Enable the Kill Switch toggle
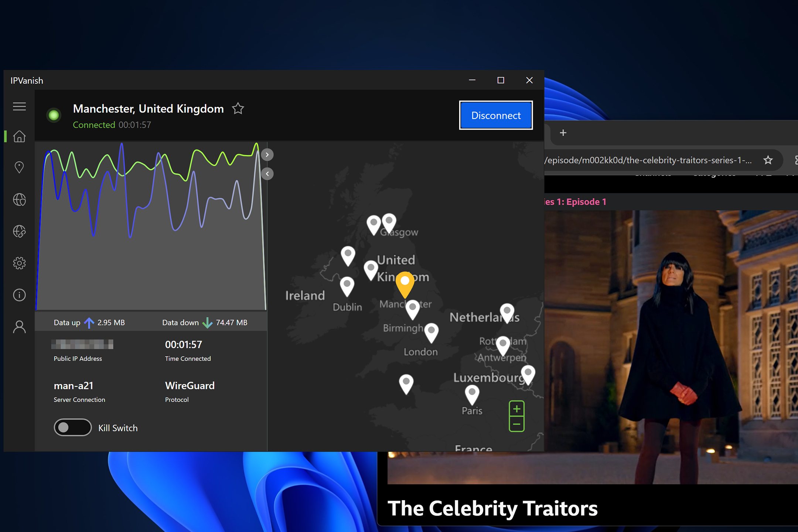798x532 pixels. coord(73,427)
